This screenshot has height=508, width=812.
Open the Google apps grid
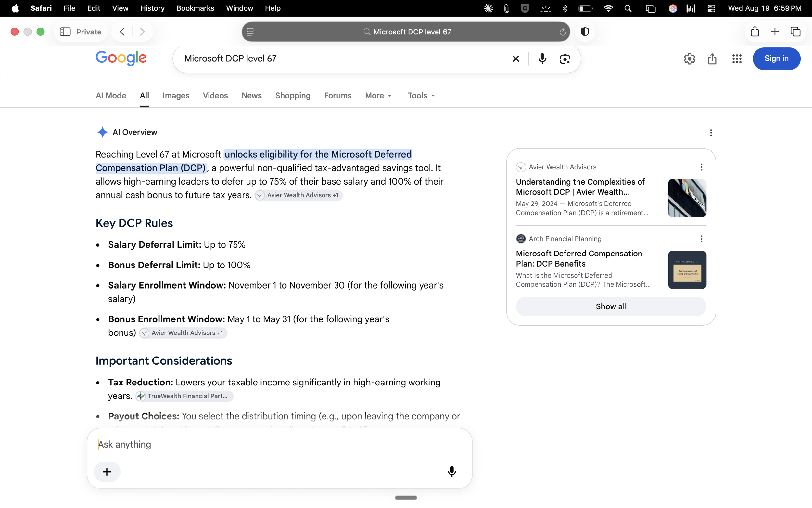tap(736, 59)
